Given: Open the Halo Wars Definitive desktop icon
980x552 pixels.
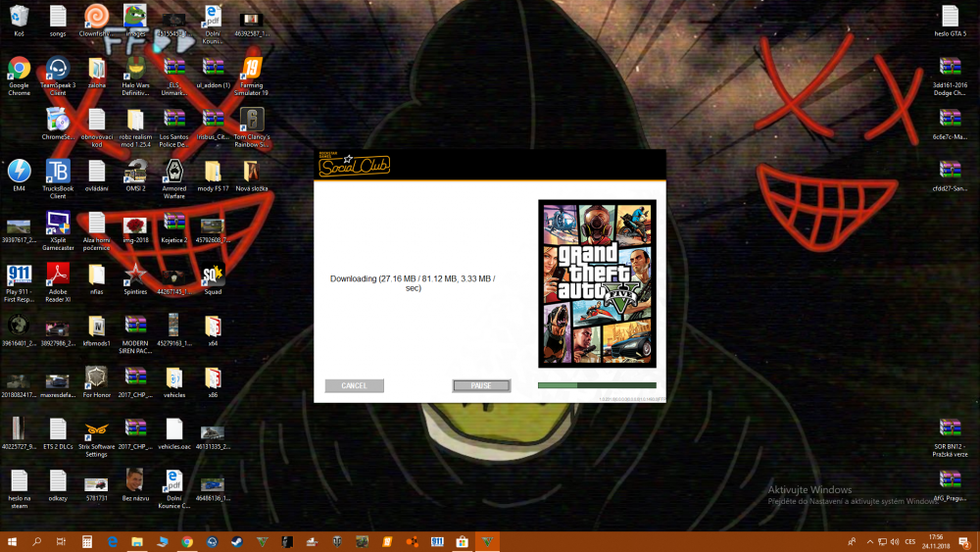Looking at the screenshot, I should [x=135, y=75].
